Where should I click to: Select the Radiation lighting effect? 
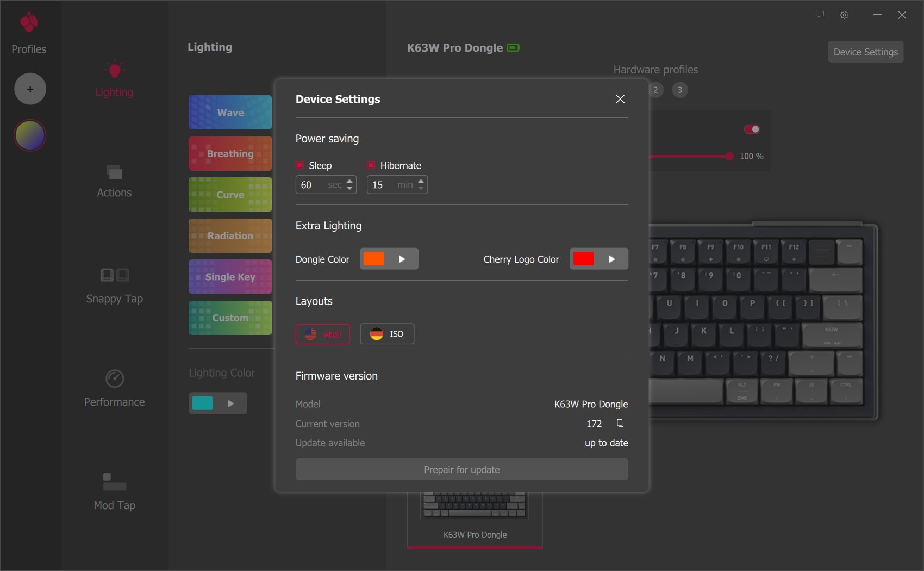tap(230, 235)
